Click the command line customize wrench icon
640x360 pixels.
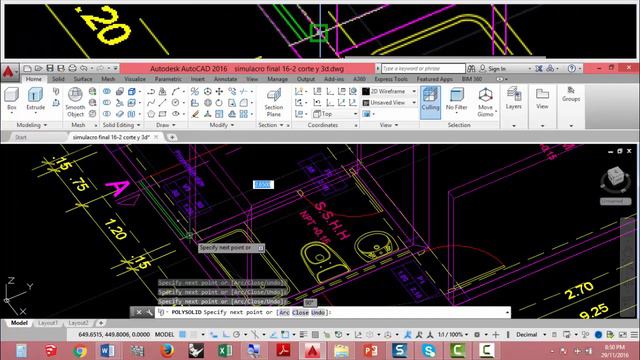[x=149, y=312]
